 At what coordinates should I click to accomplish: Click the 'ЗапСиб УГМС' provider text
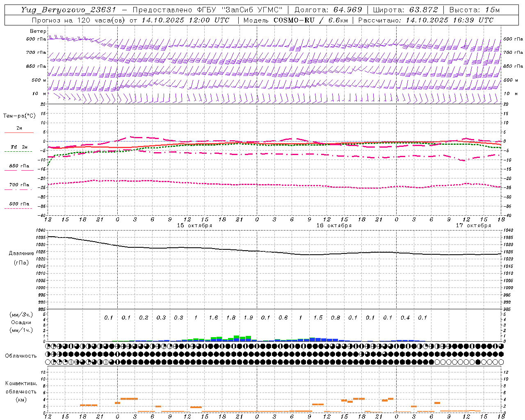tap(252, 10)
